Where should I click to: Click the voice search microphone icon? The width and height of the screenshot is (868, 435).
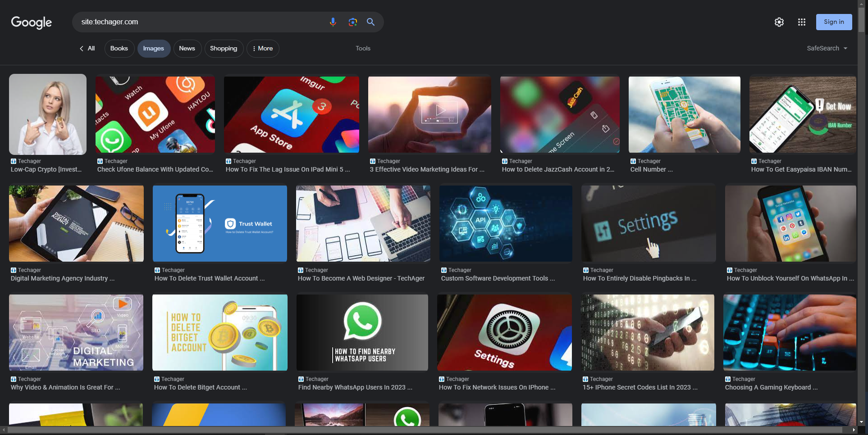pos(333,22)
